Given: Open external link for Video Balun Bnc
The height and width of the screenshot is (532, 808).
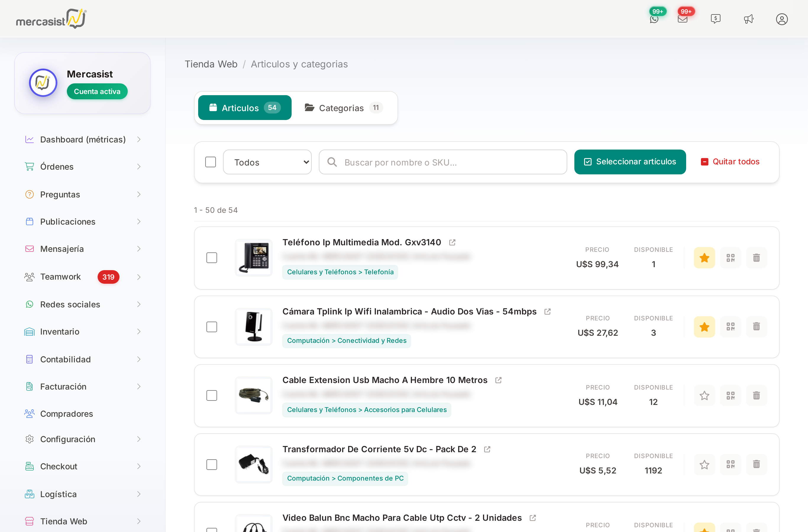Looking at the screenshot, I should tap(533, 518).
